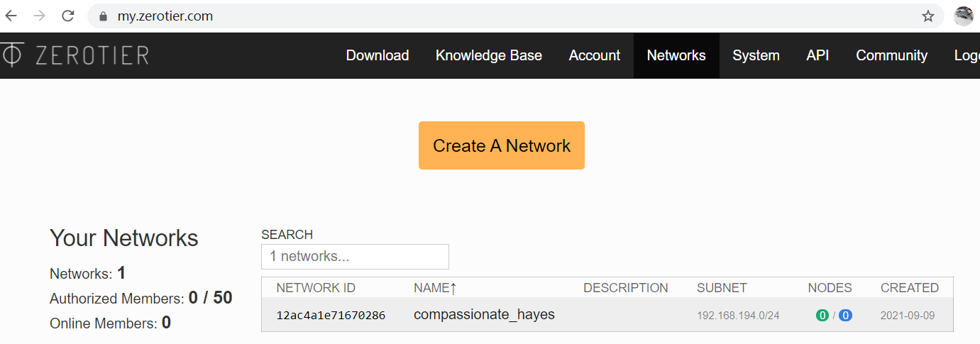Reload the ZeroTier page
The image size is (980, 344).
click(x=68, y=16)
